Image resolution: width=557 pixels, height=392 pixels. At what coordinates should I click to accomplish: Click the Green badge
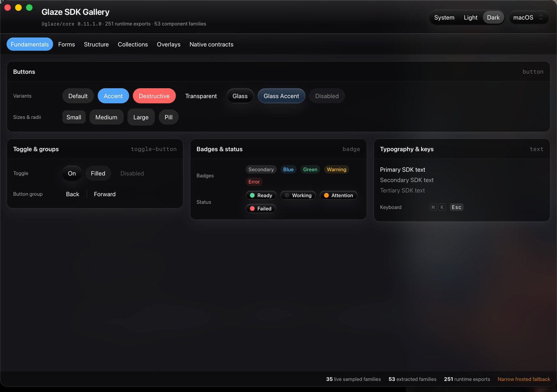(x=311, y=170)
